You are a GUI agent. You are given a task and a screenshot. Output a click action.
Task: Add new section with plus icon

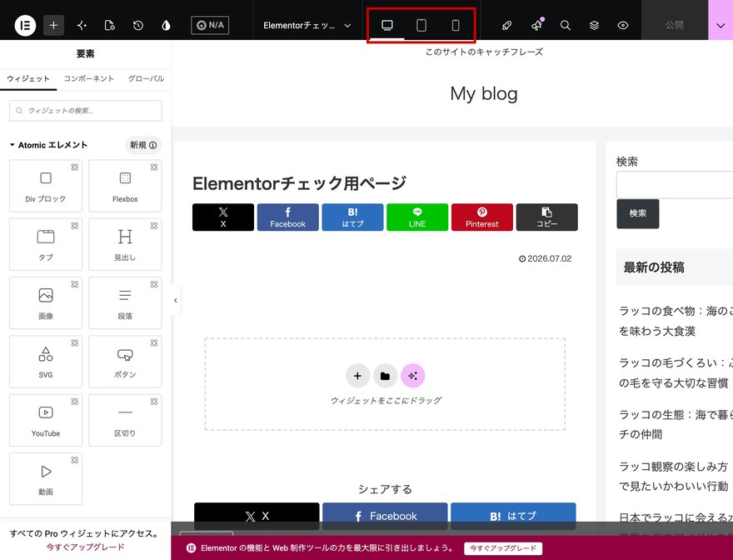tap(357, 376)
